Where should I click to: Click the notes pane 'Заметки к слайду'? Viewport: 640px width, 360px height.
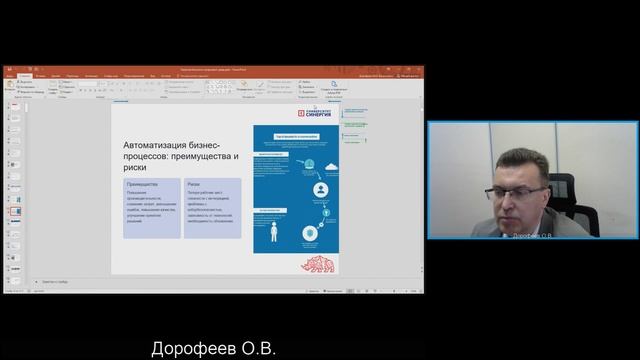coord(55,282)
